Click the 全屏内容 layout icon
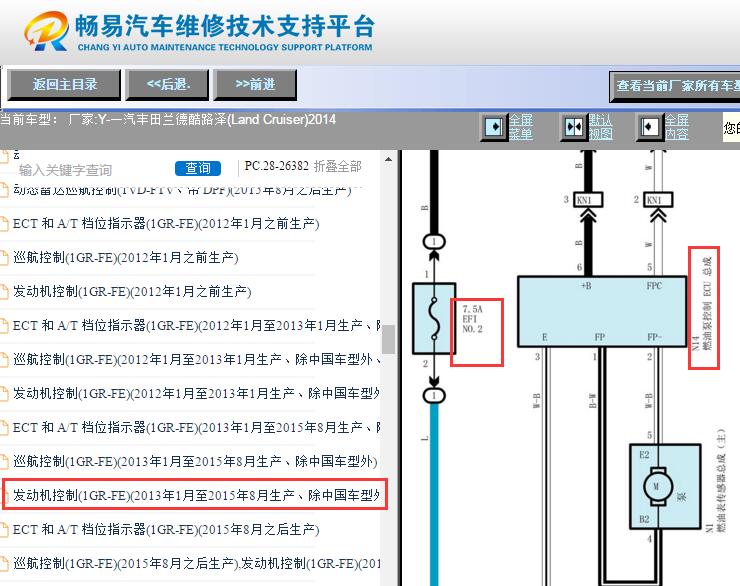The height and width of the screenshot is (586, 740). tap(649, 127)
